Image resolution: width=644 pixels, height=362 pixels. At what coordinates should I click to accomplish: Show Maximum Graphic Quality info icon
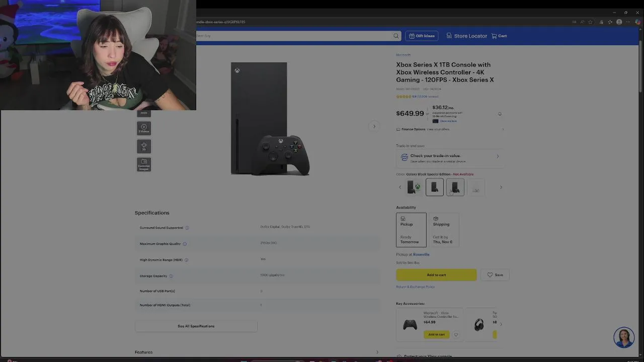(185, 244)
